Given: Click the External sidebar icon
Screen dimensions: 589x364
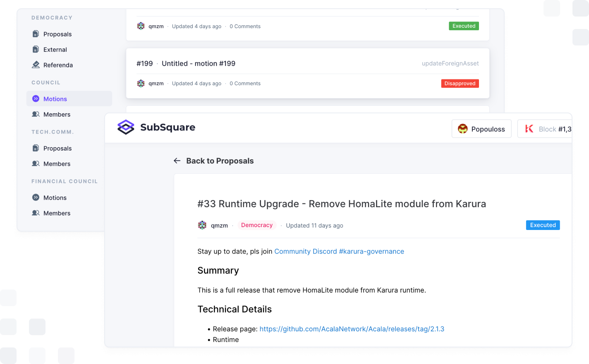Looking at the screenshot, I should (x=36, y=50).
